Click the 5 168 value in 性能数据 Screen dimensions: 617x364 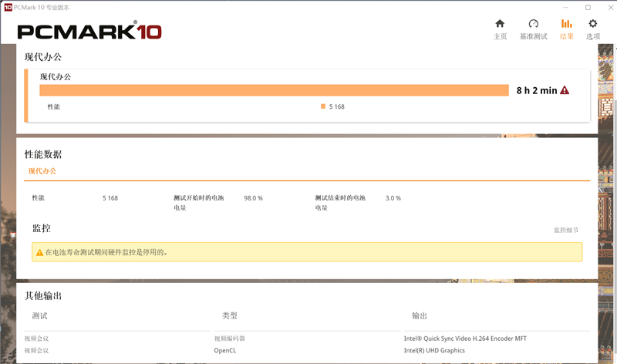coord(110,198)
